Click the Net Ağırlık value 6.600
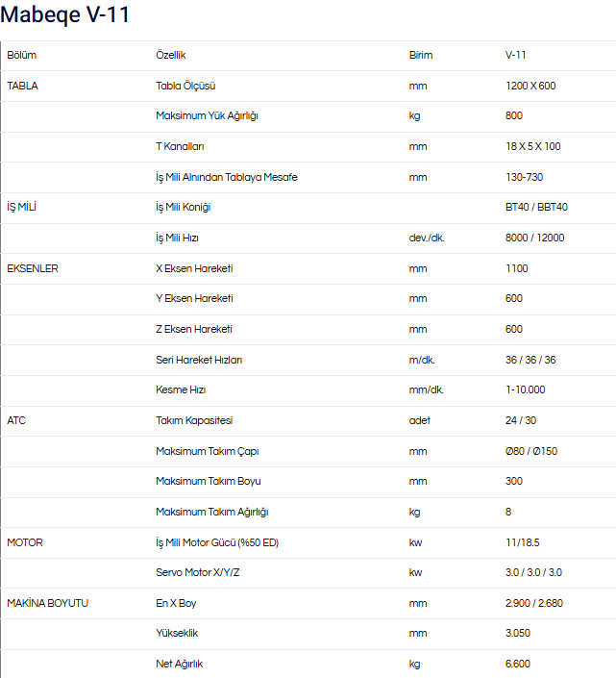616x678 pixels. pyautogui.click(x=517, y=664)
